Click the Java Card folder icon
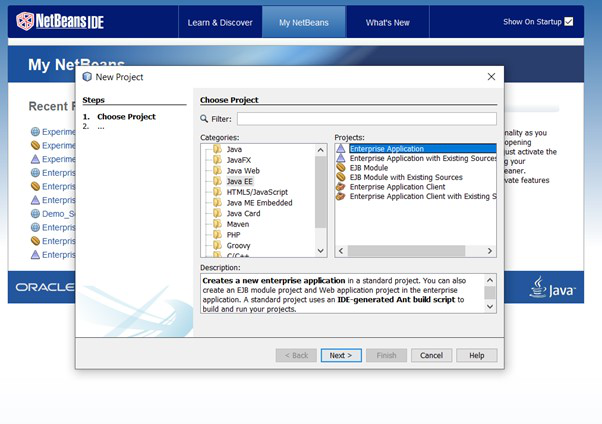 click(217, 213)
